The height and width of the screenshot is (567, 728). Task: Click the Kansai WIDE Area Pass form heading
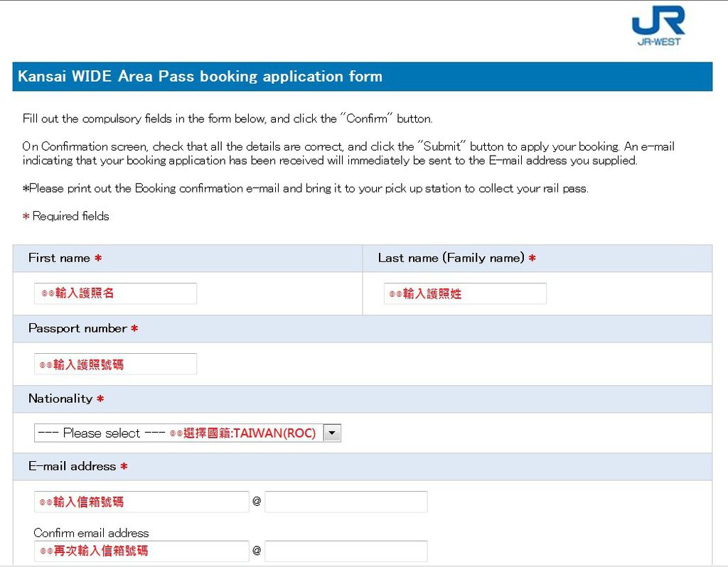[200, 76]
